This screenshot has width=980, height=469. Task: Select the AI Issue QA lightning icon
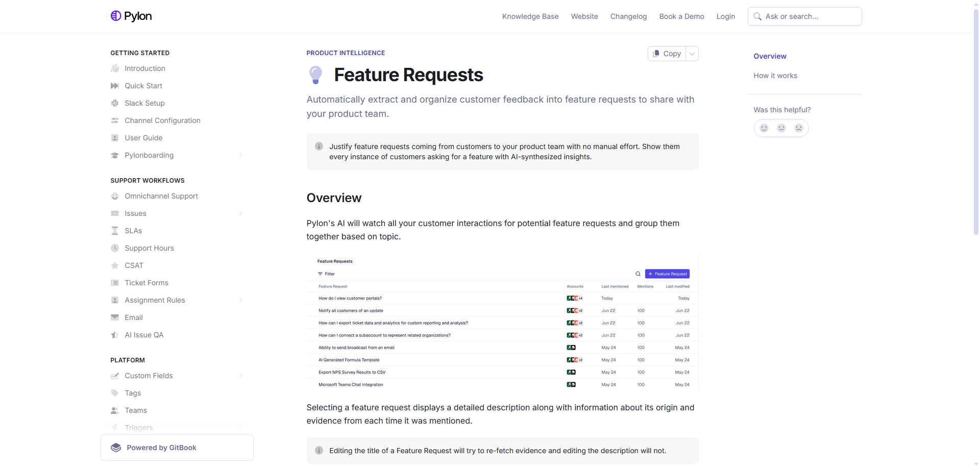[x=115, y=335]
